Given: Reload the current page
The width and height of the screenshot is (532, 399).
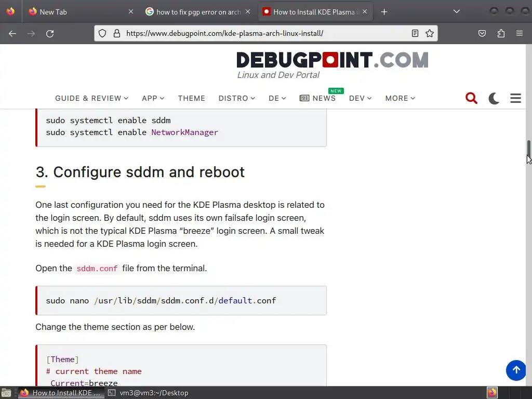Looking at the screenshot, I should [50, 34].
